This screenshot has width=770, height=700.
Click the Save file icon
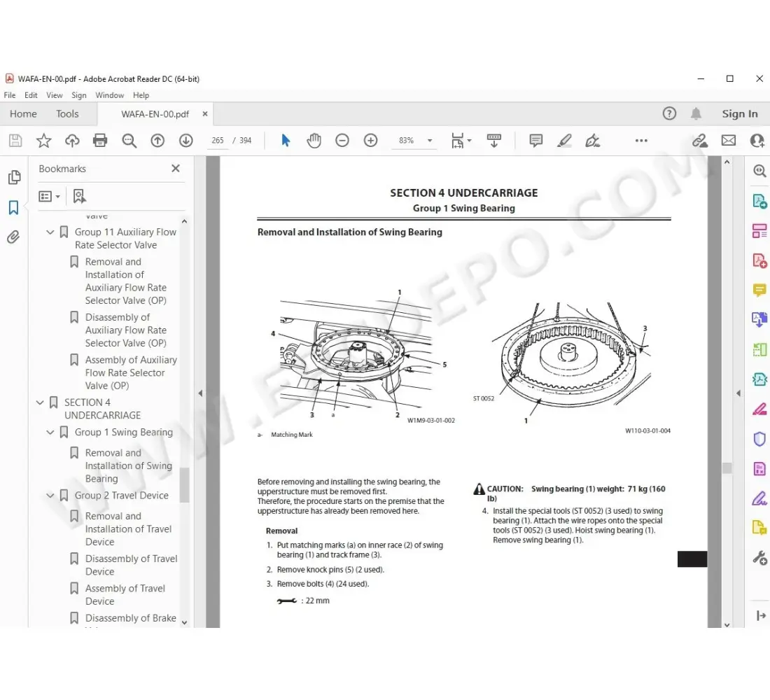tap(15, 141)
